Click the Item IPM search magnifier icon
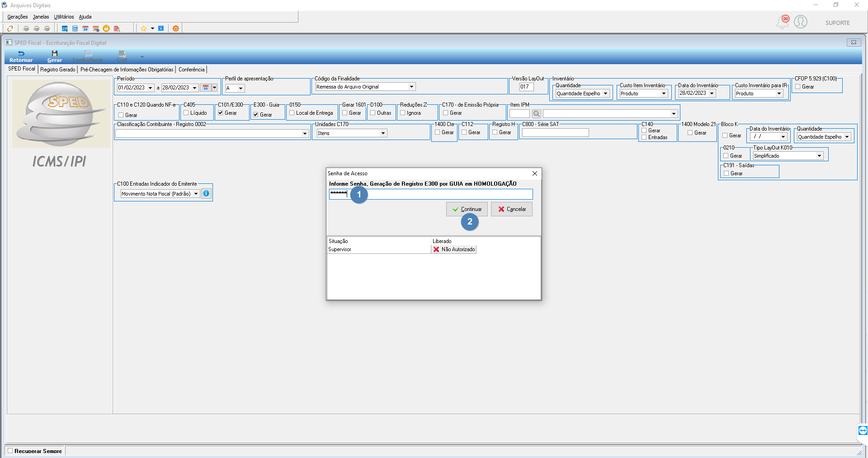Viewport: 868px width, 458px height. (x=536, y=114)
